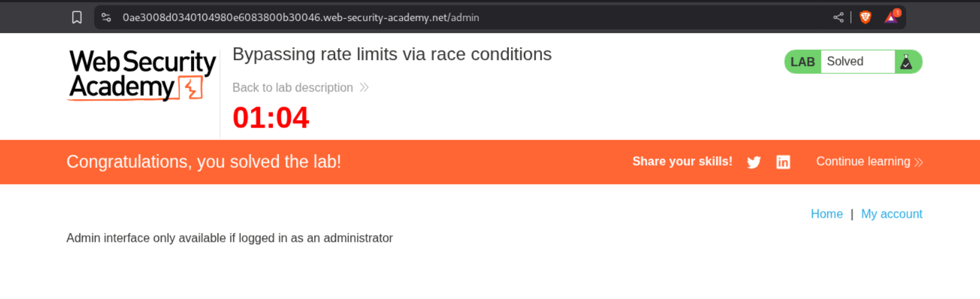Click the bookmark icon in the browser toolbar

[x=77, y=17]
